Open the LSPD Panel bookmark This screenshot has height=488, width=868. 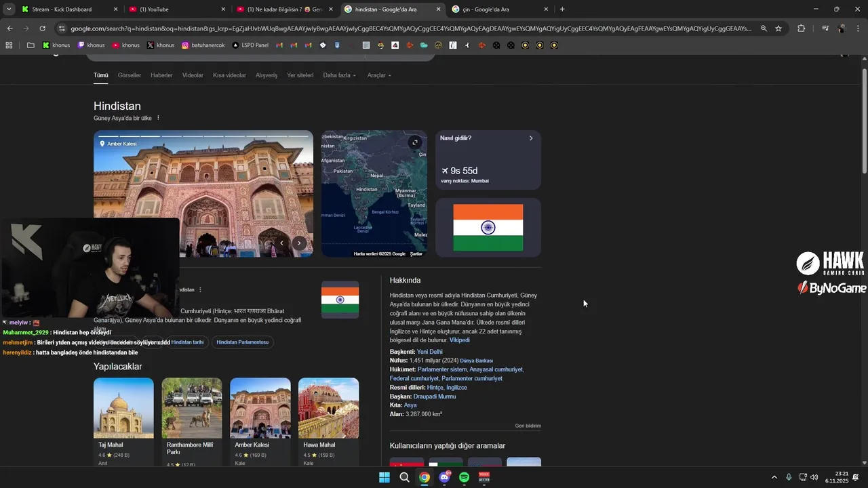pos(250,45)
